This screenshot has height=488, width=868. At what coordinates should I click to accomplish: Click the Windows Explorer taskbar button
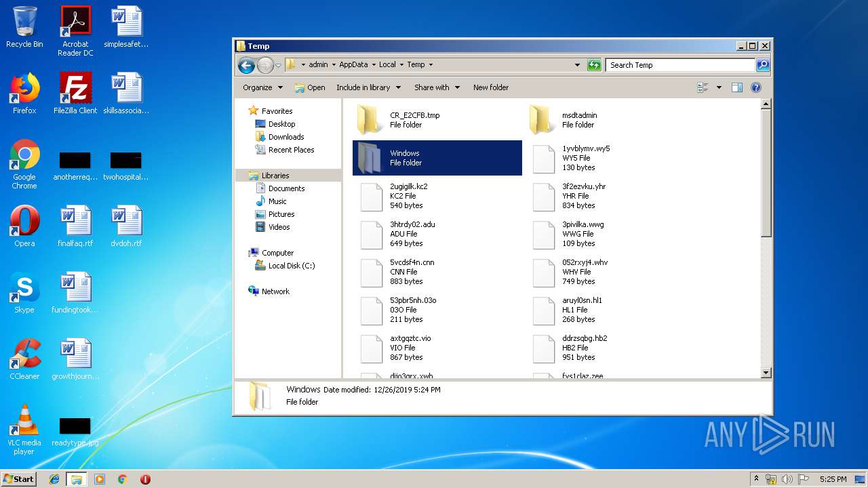77,479
